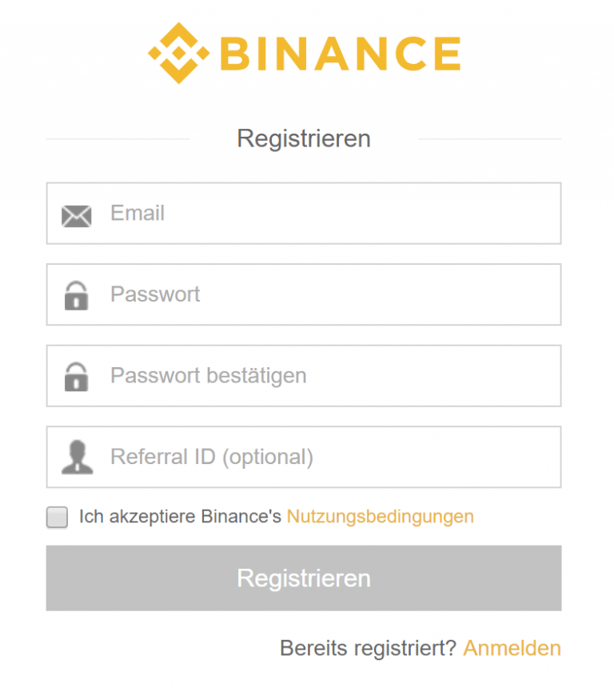Viewport: 614px width, 700px height.
Task: Click the person silhouette icon beside Referral ID
Action: (78, 457)
